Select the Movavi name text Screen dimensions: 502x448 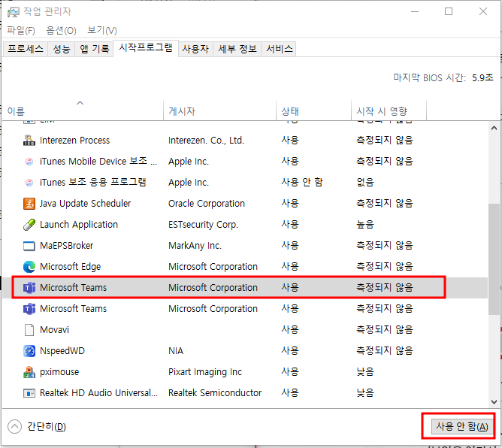click(x=54, y=330)
